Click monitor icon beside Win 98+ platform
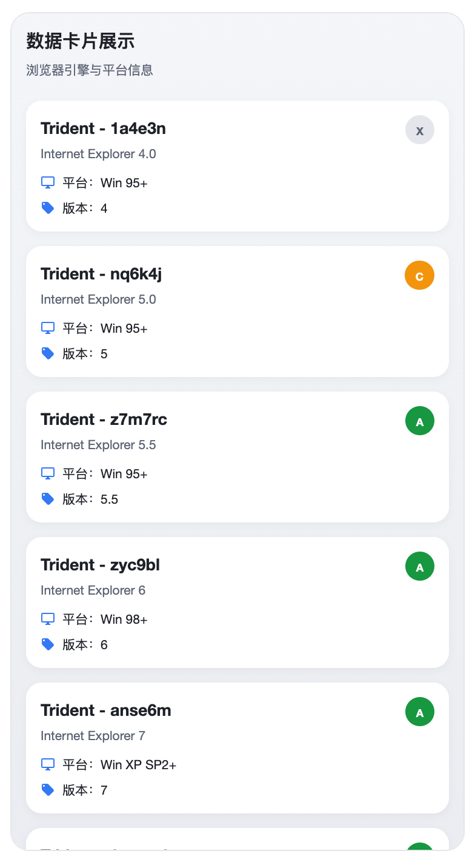 pos(48,619)
